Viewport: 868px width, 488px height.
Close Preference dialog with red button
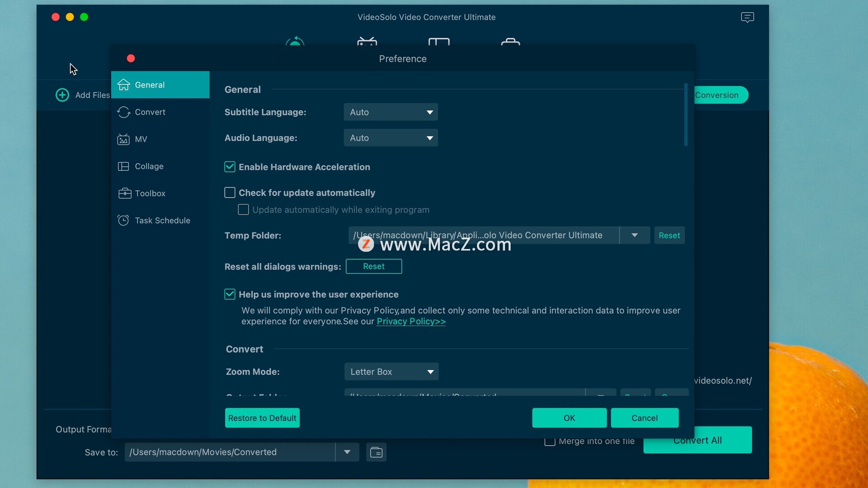[131, 58]
